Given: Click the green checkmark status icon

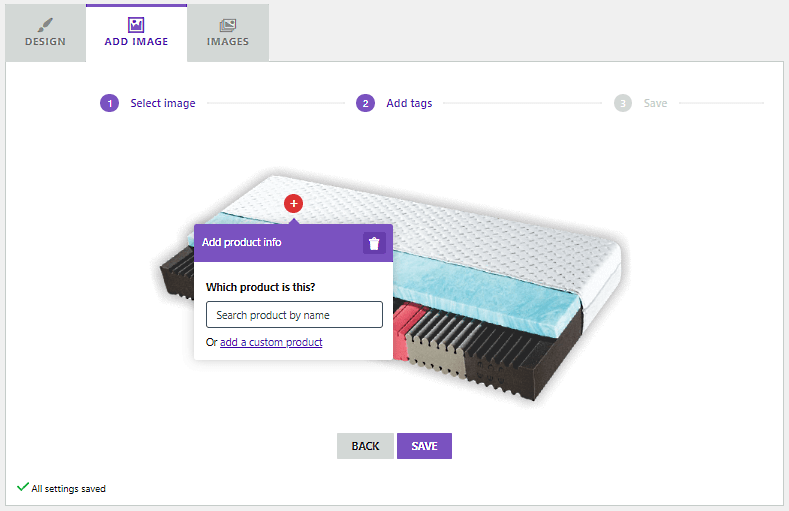Looking at the screenshot, I should 22,488.
